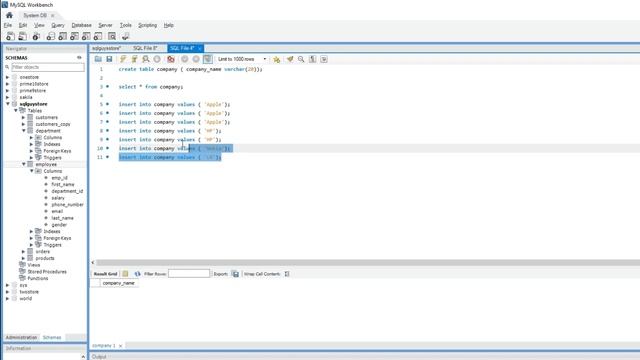Open the Query menu
The height and width of the screenshot is (360, 640).
58,25
